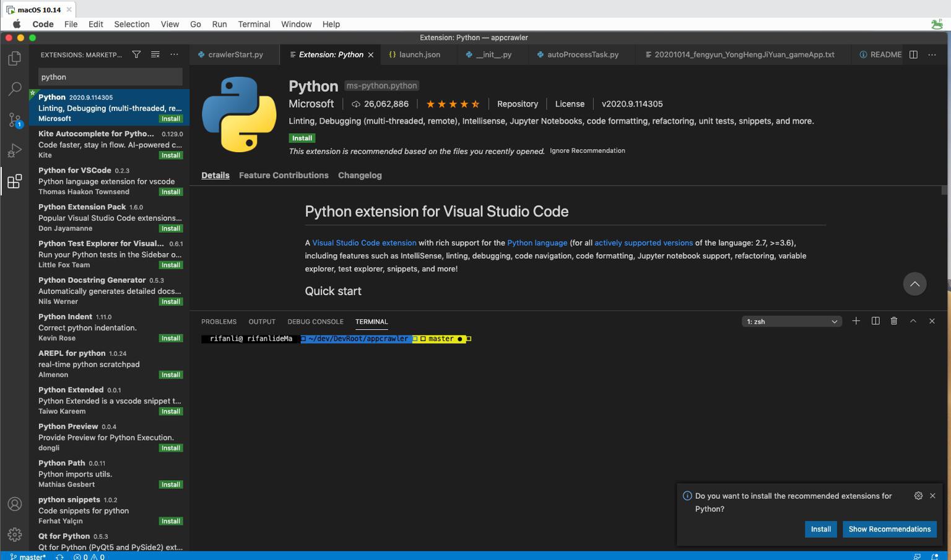Screen dimensions: 951x560
Task: Click the master branch in status bar
Action: tap(28, 556)
